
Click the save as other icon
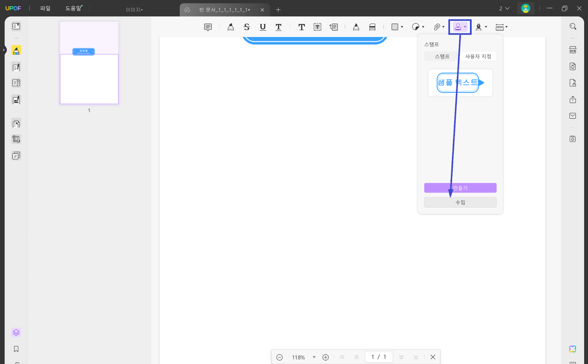[573, 139]
